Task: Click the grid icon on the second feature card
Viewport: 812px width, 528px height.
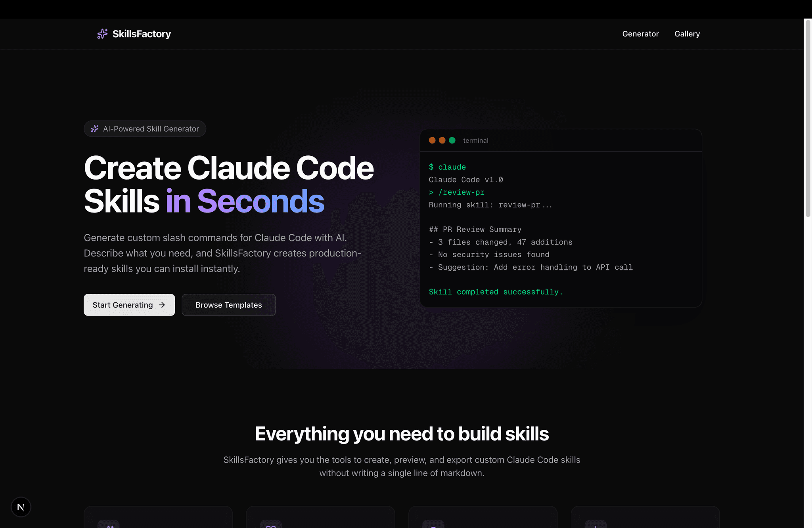Action: tap(272, 526)
